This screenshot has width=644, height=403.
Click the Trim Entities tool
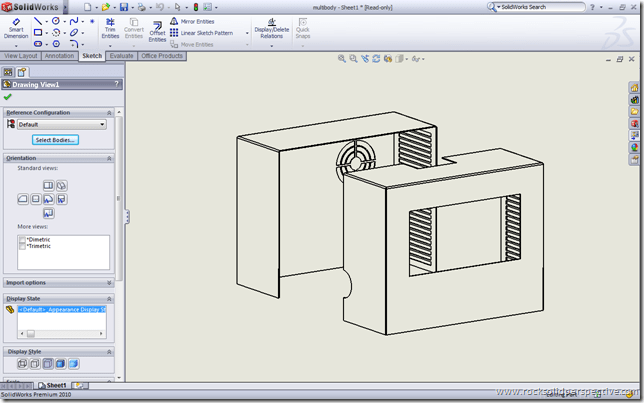[110, 28]
